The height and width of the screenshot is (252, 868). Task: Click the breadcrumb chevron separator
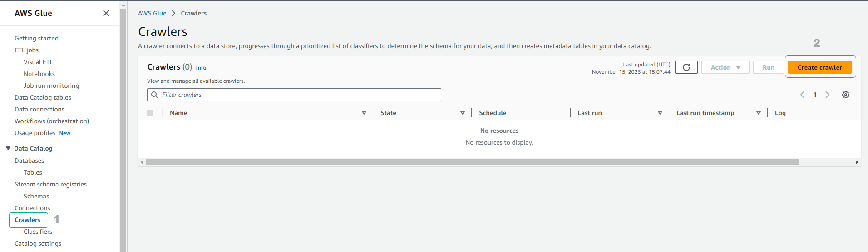pyautogui.click(x=173, y=13)
